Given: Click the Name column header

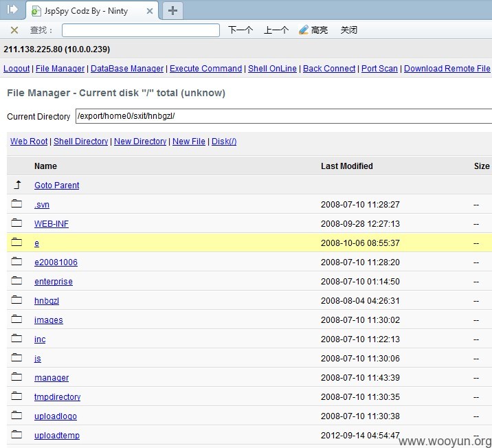Looking at the screenshot, I should coord(45,166).
